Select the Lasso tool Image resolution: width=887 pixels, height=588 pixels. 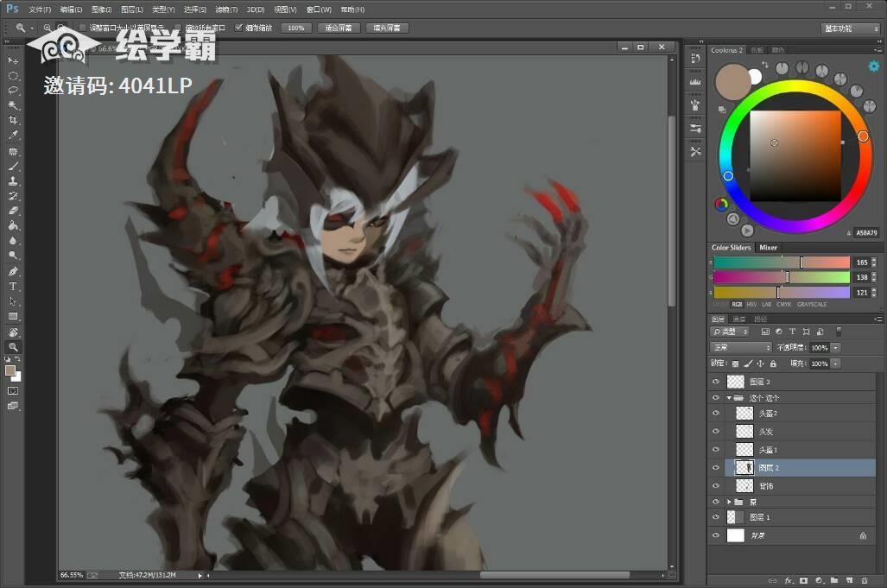point(13,91)
